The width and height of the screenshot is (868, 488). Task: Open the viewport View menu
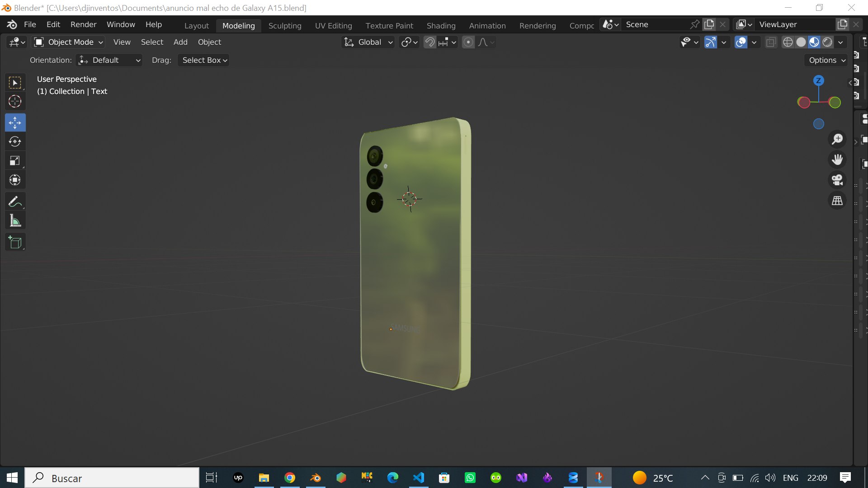click(x=122, y=42)
